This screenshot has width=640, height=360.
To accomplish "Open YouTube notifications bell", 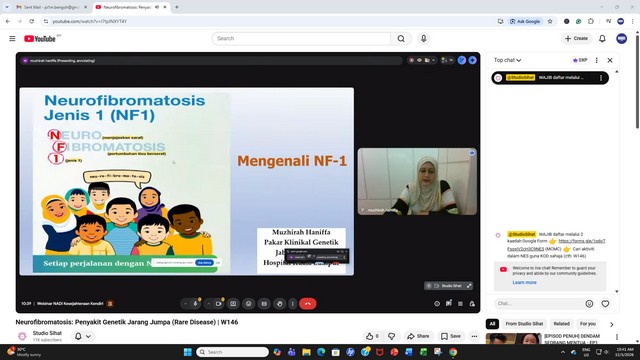I will point(602,38).
